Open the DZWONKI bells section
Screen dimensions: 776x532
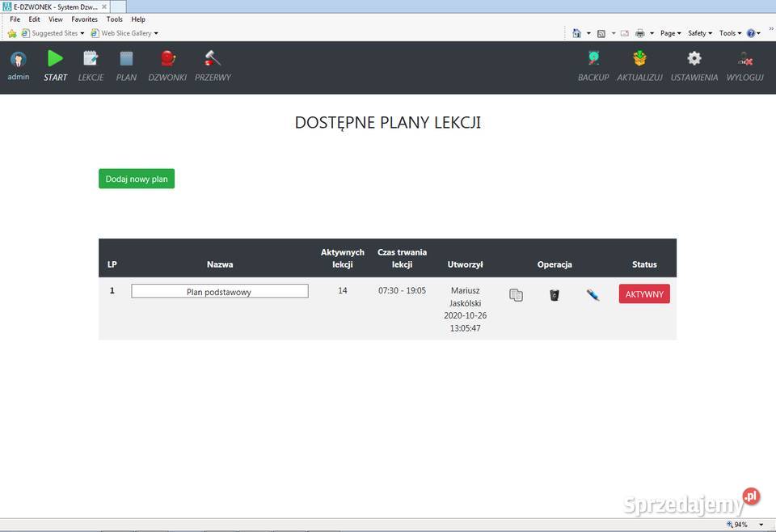(167, 59)
